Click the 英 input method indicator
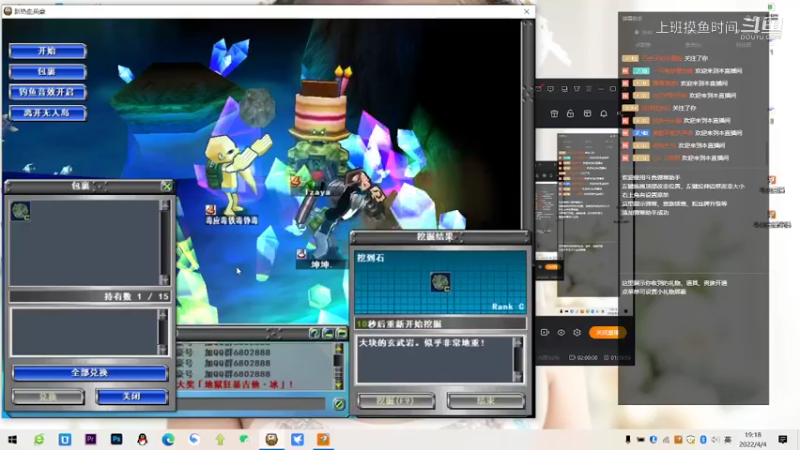The height and width of the screenshot is (450, 800). [x=728, y=439]
